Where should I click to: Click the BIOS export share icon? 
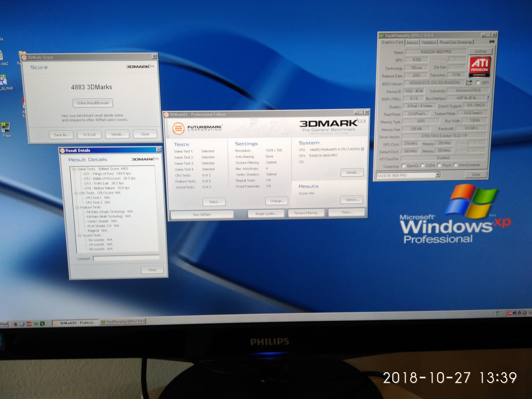tap(469, 82)
